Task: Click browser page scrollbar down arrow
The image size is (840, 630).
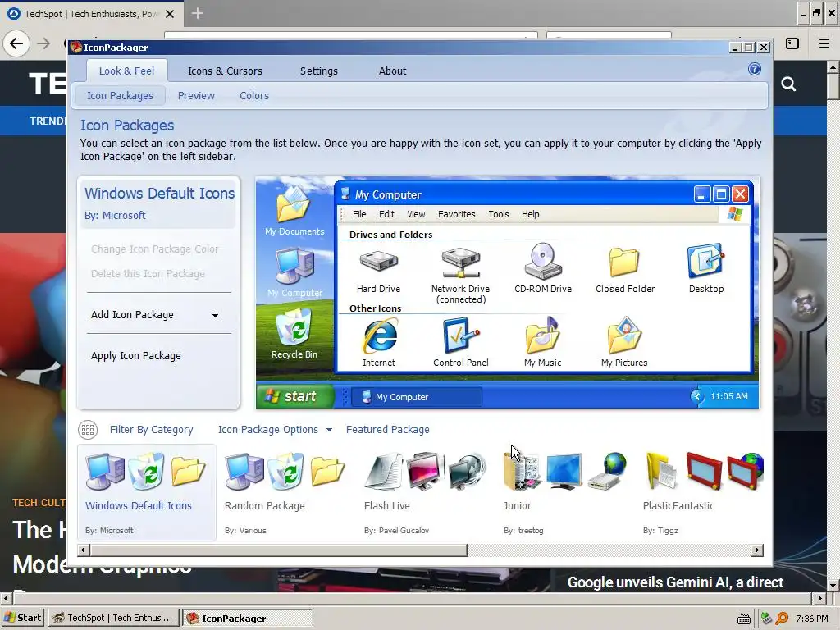Action: [833, 585]
